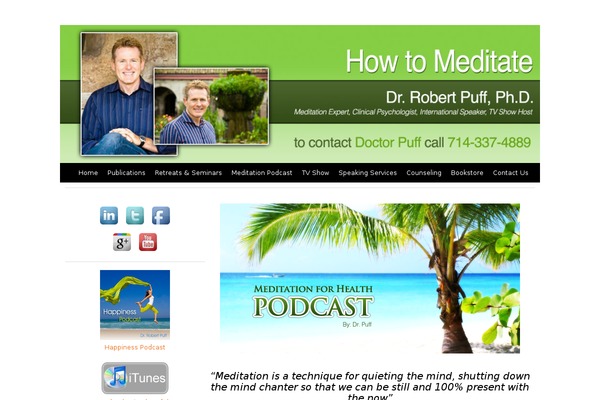This screenshot has width=600, height=400.
Task: Open the Twitter icon link
Action: coord(135,216)
